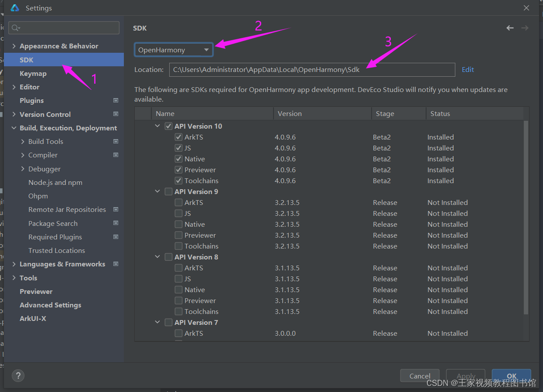This screenshot has width=543, height=392.
Task: Uncheck Toolchains 4.0.9.6 checkbox
Action: [x=178, y=181]
